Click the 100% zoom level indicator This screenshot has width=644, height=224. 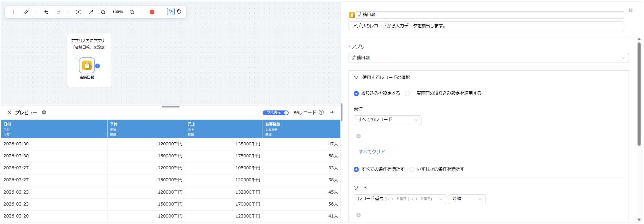click(x=117, y=12)
